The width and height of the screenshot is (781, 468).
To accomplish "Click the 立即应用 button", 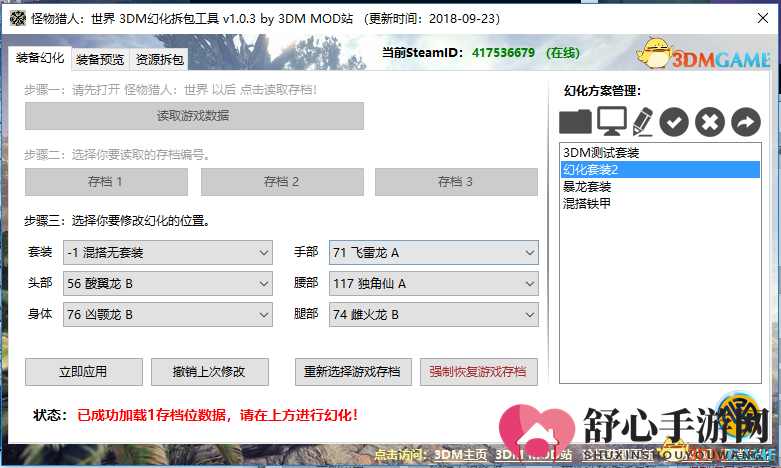I will (84, 372).
